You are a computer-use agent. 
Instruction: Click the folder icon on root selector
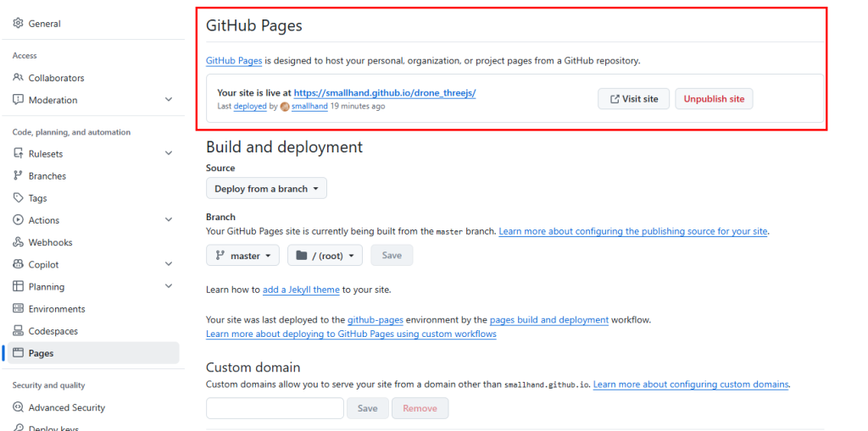click(301, 256)
